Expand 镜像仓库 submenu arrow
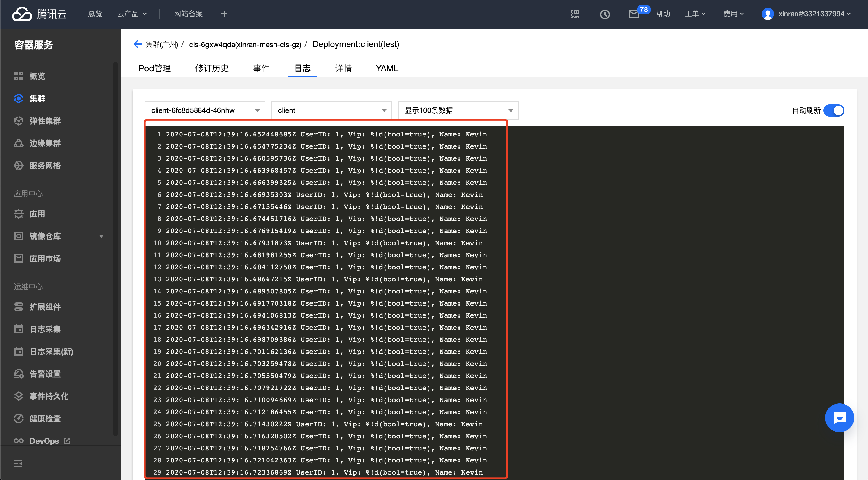 click(x=101, y=236)
